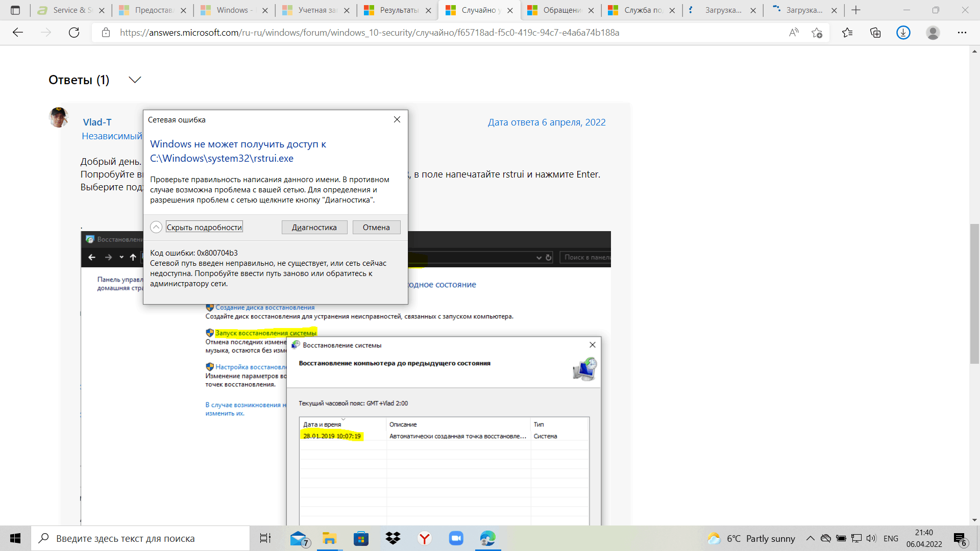Image resolution: width=980 pixels, height=551 pixels.
Task: Add this page to favorites star icon
Action: (817, 33)
